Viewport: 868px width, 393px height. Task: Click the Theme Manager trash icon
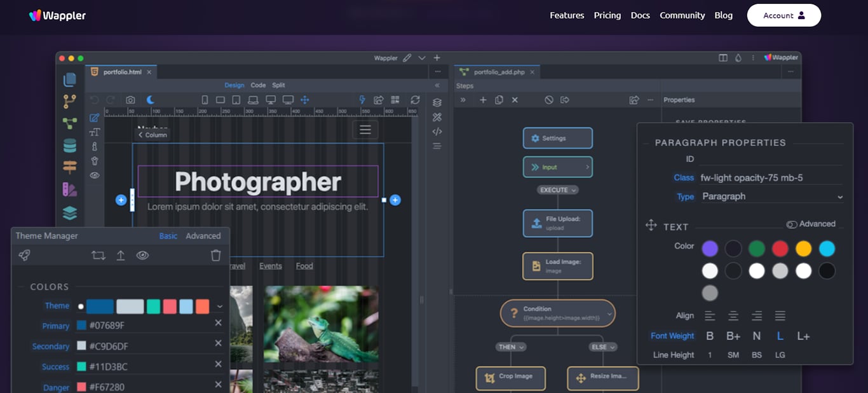[216, 256]
